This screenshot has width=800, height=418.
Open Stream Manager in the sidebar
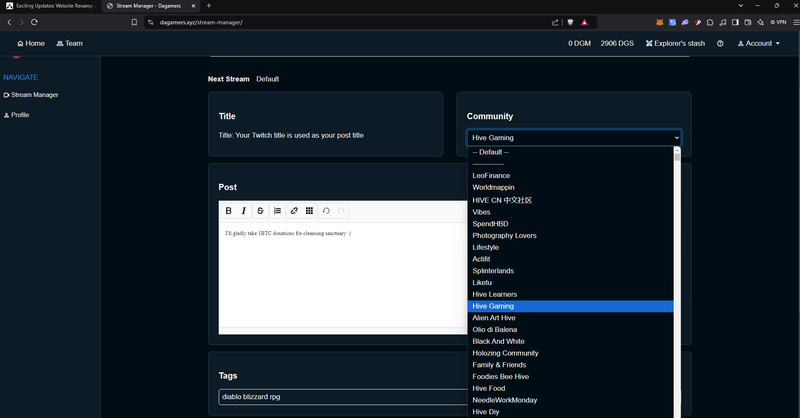click(x=34, y=95)
